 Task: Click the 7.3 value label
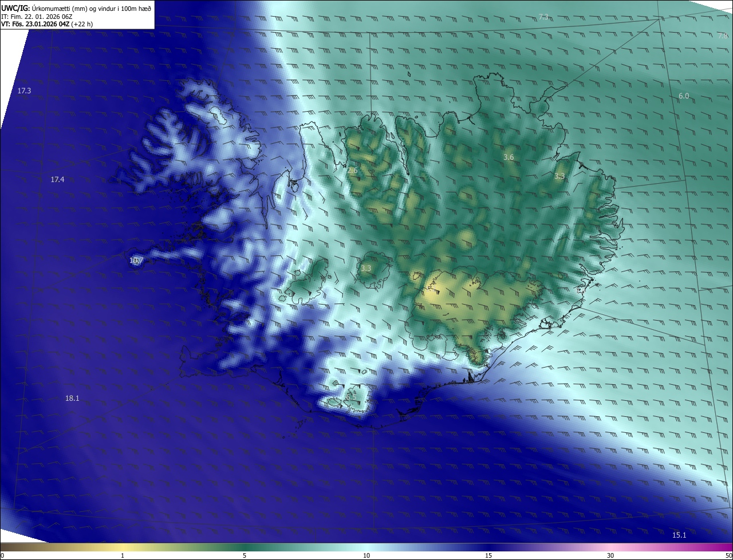point(543,17)
